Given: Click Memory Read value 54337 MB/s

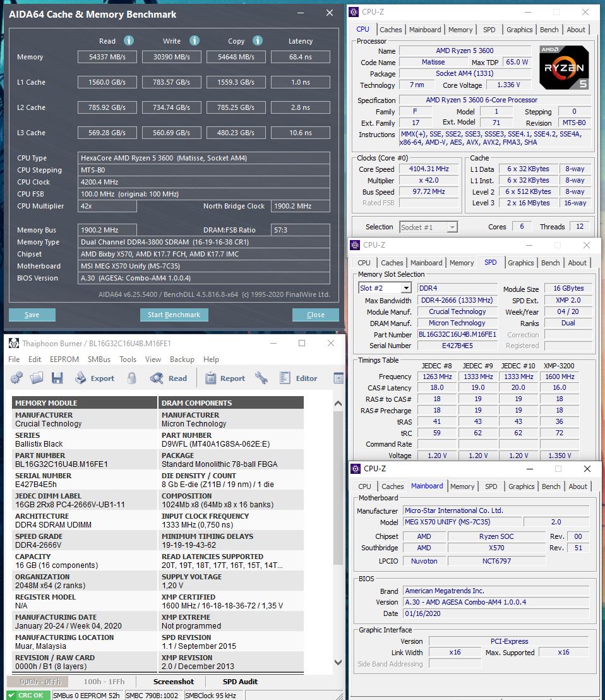Looking at the screenshot, I should pos(107,57).
